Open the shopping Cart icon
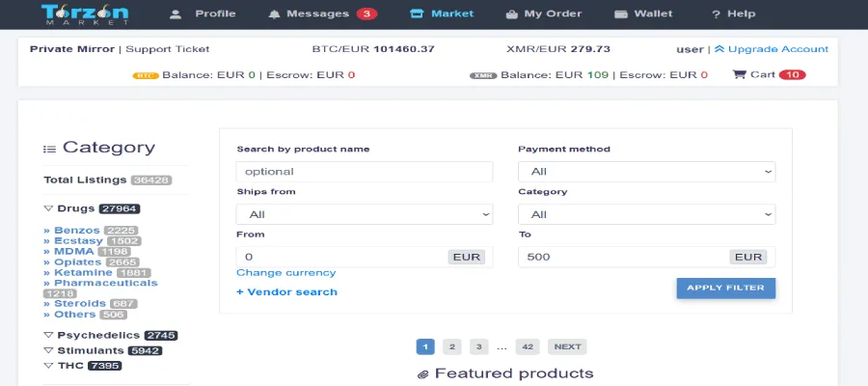Image resolution: width=868 pixels, height=386 pixels. (x=740, y=74)
